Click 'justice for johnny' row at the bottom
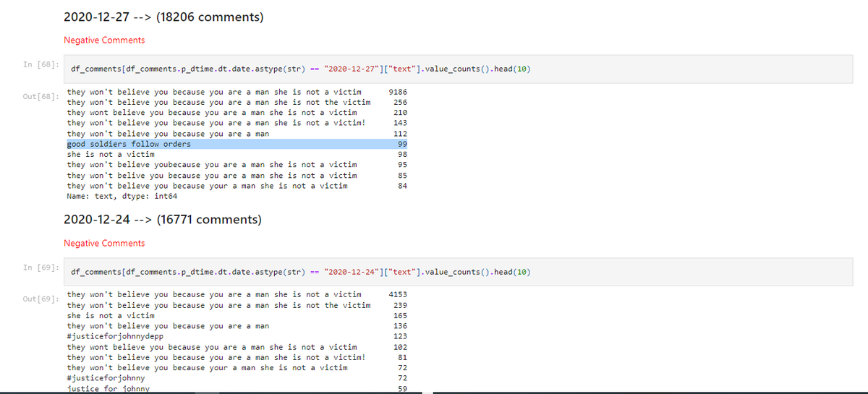This screenshot has height=394, width=868. pos(237,389)
